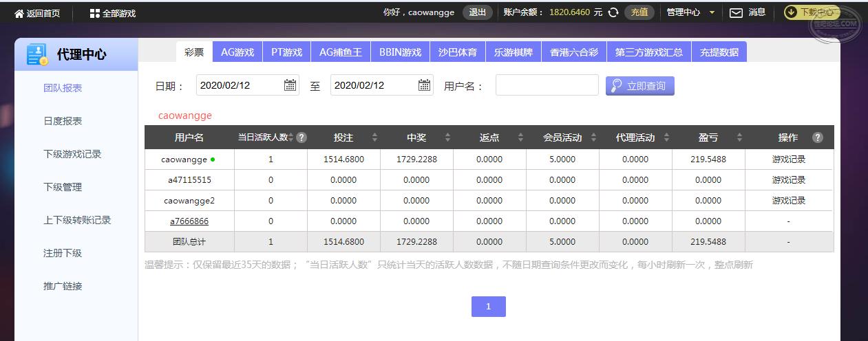Open subordinate user a7666866 link
Screen dimensions: 868x341
[189, 221]
